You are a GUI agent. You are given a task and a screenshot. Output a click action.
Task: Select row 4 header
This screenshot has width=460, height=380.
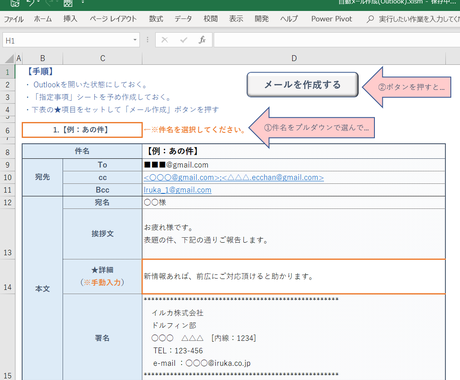(x=7, y=109)
